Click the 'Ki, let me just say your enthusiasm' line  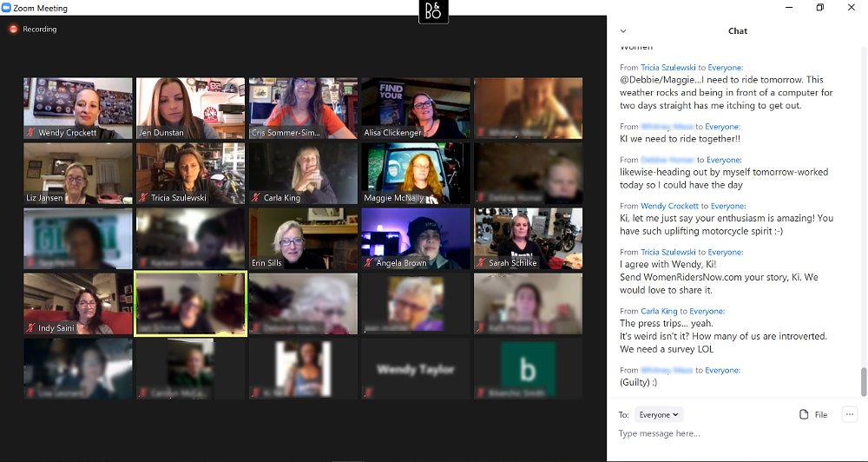727,218
